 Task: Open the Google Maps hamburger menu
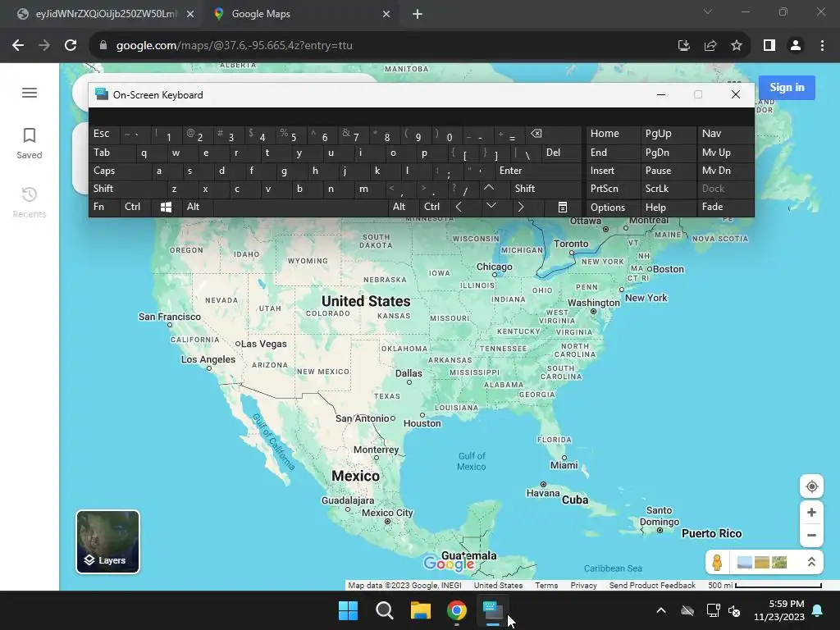(x=30, y=93)
